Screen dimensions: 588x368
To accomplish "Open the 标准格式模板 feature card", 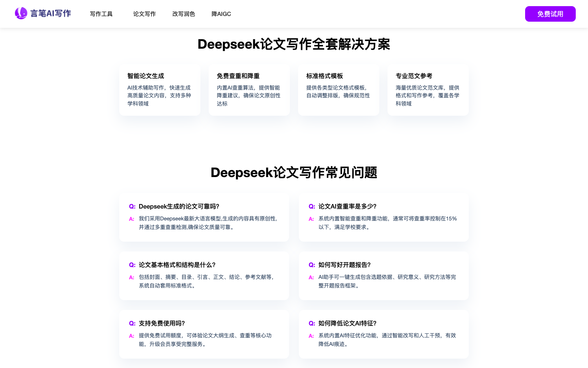I will pos(339,90).
